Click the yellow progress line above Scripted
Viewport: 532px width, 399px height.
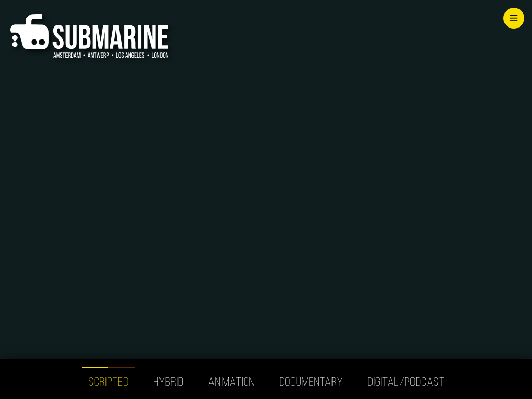pyautogui.click(x=95, y=367)
